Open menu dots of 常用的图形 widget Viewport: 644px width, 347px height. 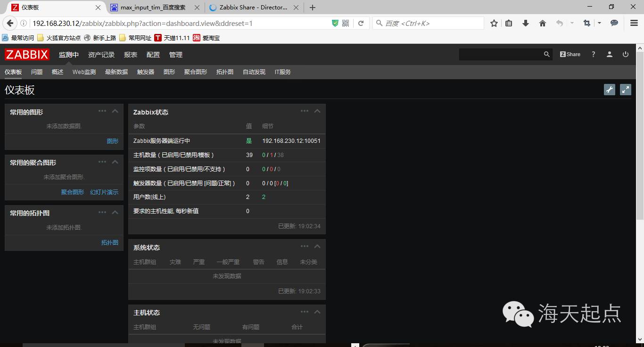pos(102,111)
